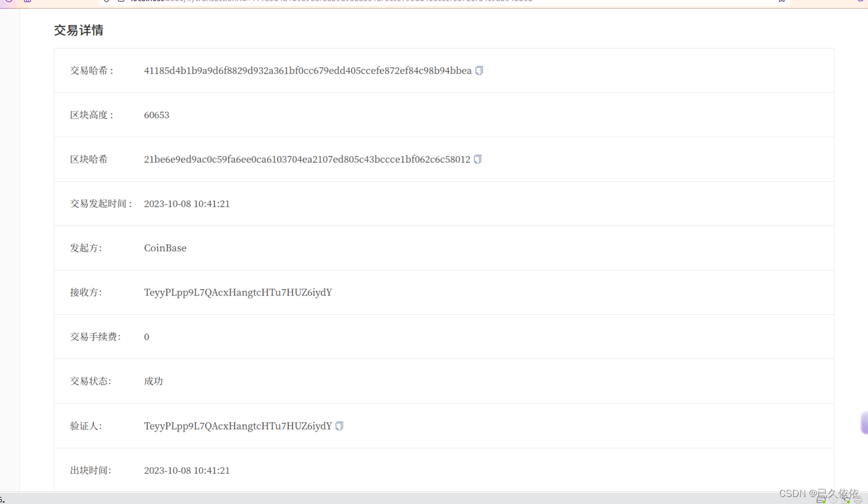This screenshot has height=504, width=868.
Task: Click the 区块高度 label
Action: tap(92, 115)
